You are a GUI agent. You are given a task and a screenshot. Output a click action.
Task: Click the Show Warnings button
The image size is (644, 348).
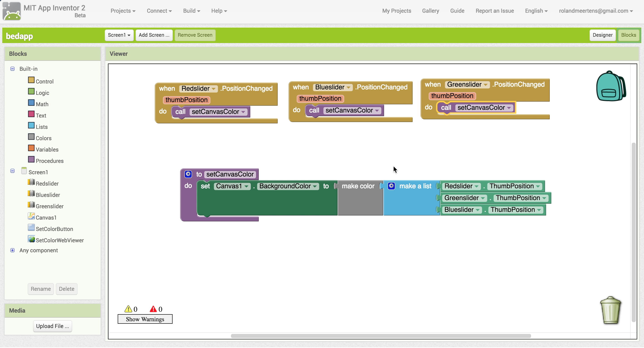pyautogui.click(x=145, y=319)
